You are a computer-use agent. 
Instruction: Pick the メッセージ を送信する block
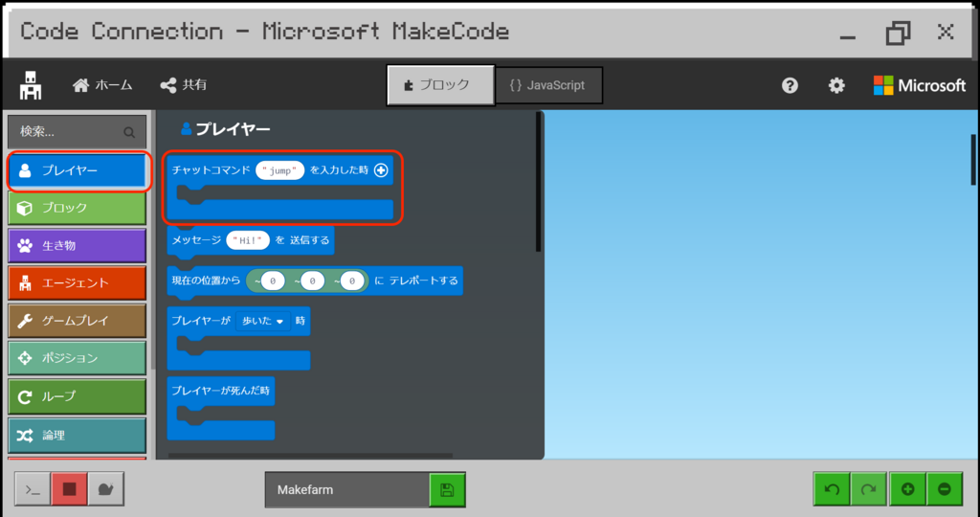click(251, 240)
